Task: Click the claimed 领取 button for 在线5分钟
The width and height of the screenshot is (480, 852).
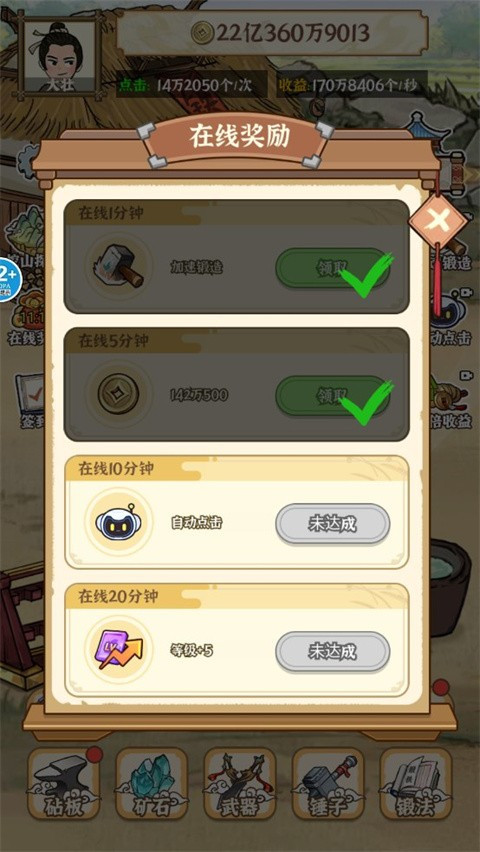Action: 332,396
